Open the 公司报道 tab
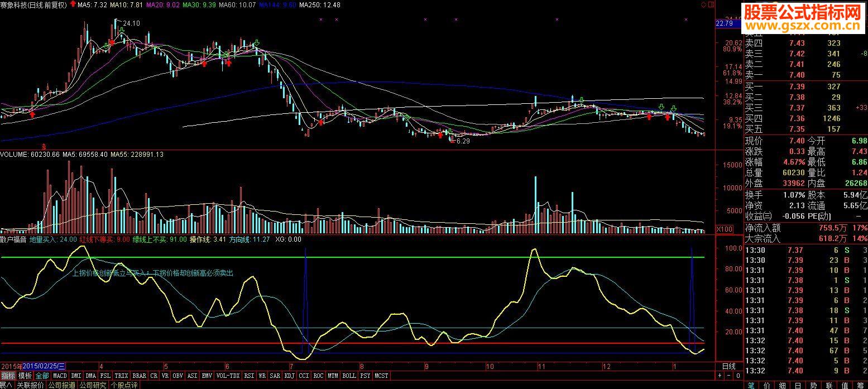Image resolution: width=868 pixels, height=389 pixels. click(x=62, y=385)
